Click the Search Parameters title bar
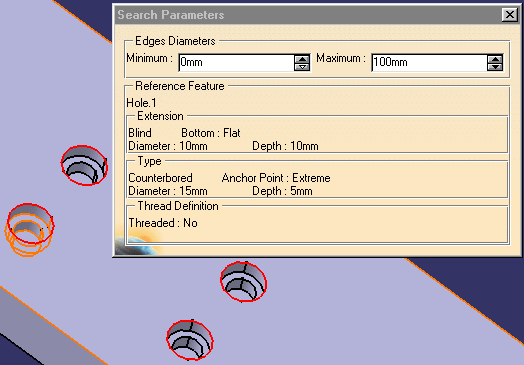Viewport: 524px width, 365px height. [307, 15]
